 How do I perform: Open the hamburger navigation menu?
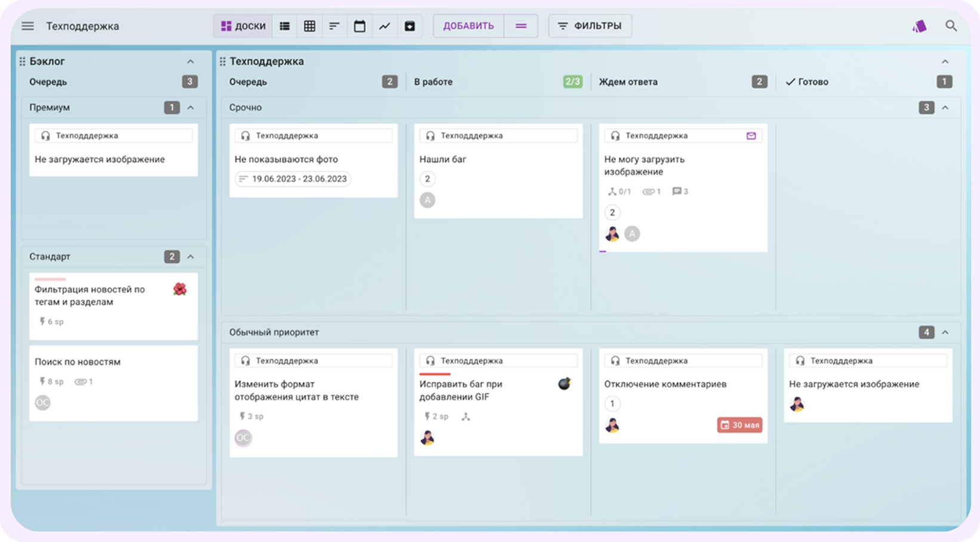27,26
